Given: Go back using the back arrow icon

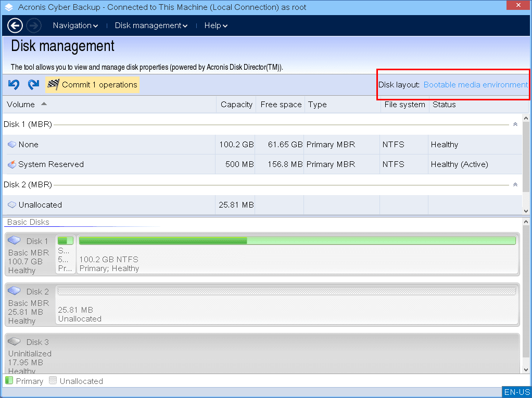Looking at the screenshot, I should [15, 25].
